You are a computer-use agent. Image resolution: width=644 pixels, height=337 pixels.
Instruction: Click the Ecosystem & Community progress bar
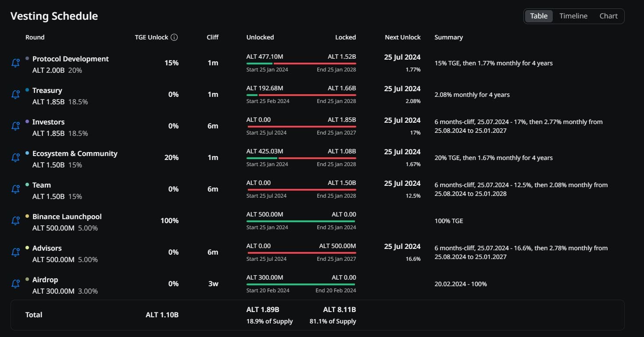coord(301,158)
